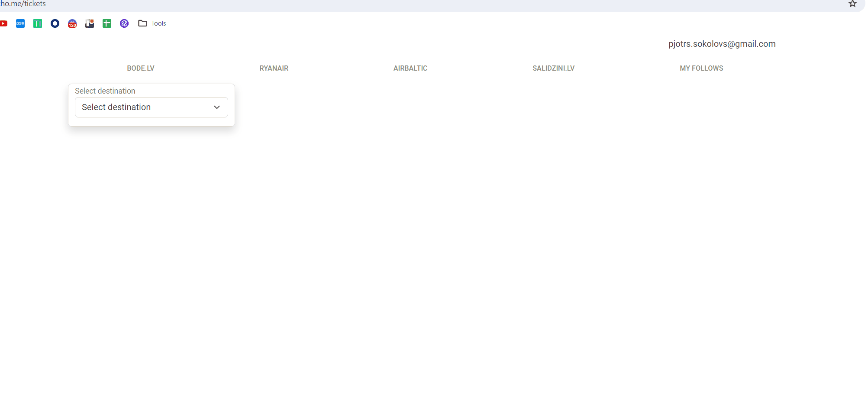The height and width of the screenshot is (394, 868).
Task: Open the bookmark with red 120 badge
Action: (x=72, y=23)
